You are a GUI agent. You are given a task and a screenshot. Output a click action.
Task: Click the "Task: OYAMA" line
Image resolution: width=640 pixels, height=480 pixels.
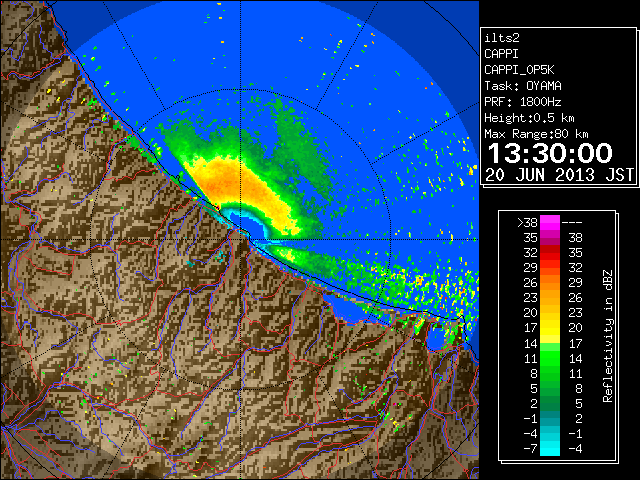pyautogui.click(x=523, y=86)
